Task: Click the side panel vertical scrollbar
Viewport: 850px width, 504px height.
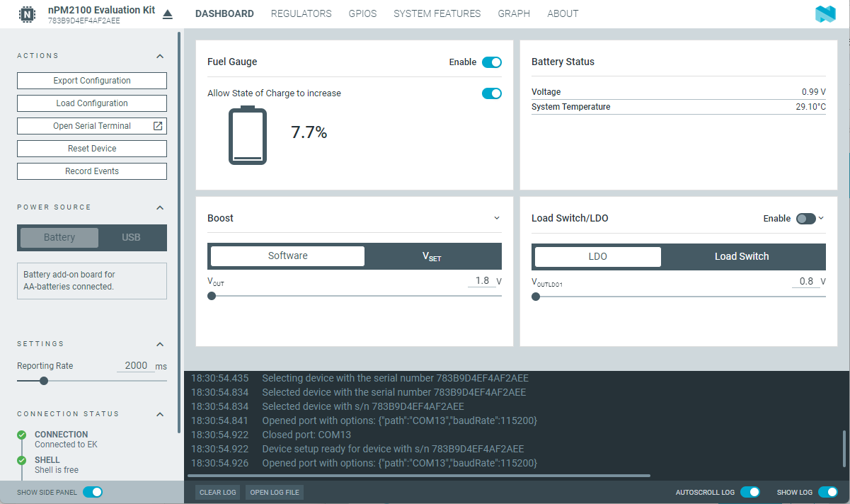Action: pos(179,232)
